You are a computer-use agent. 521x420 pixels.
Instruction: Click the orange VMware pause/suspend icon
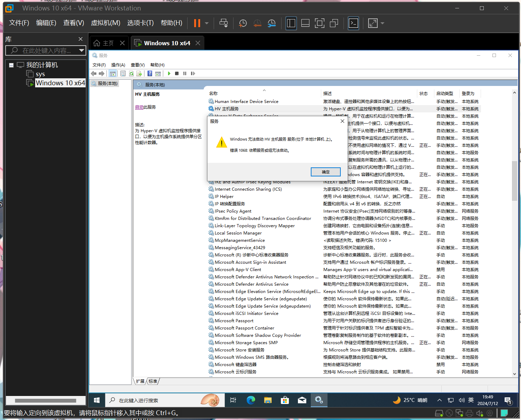pyautogui.click(x=197, y=23)
